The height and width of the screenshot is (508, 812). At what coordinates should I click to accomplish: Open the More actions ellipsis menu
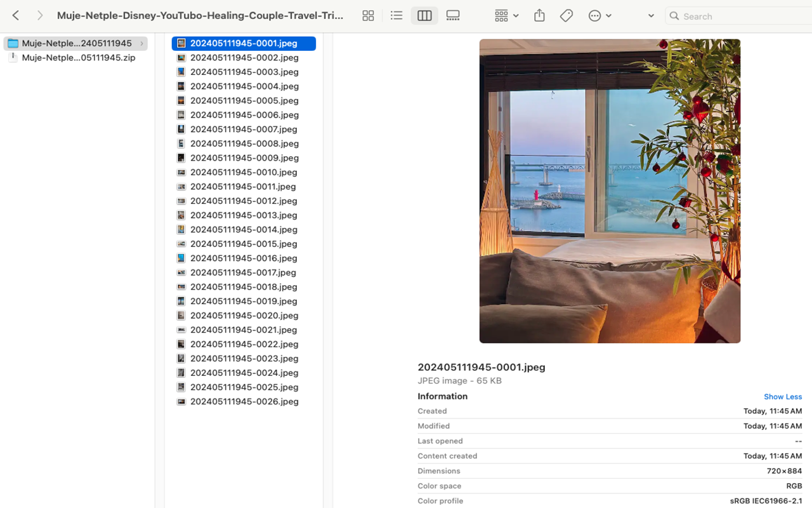600,16
